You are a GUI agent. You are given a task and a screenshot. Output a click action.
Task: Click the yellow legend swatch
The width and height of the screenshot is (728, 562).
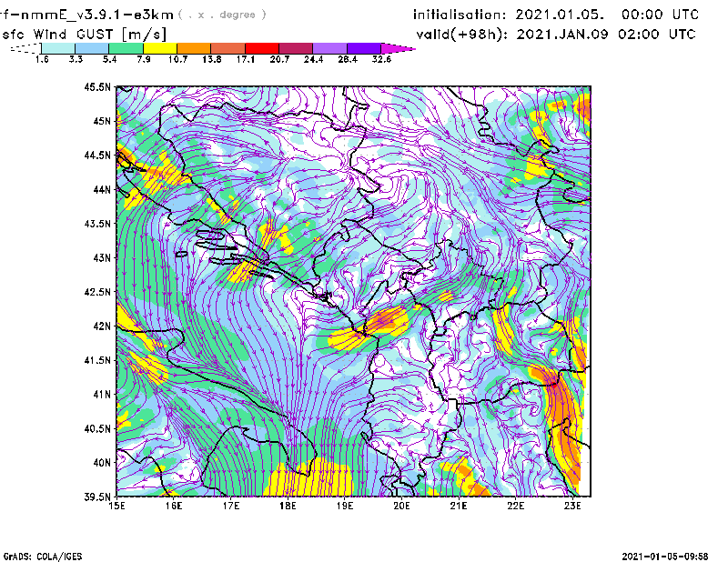[160, 48]
